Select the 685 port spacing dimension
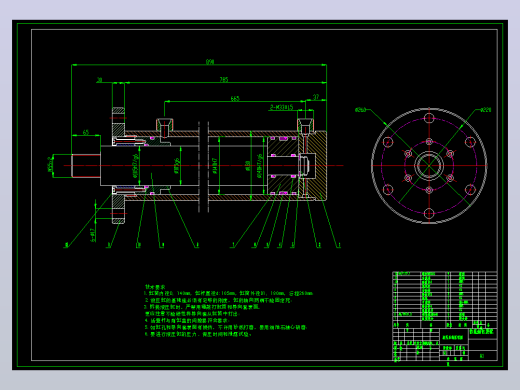 click(x=235, y=99)
